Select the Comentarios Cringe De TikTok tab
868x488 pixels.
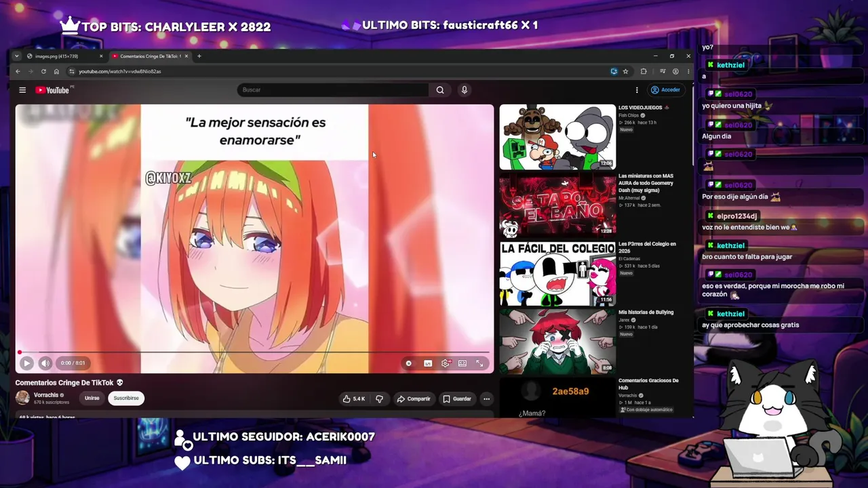pos(149,56)
